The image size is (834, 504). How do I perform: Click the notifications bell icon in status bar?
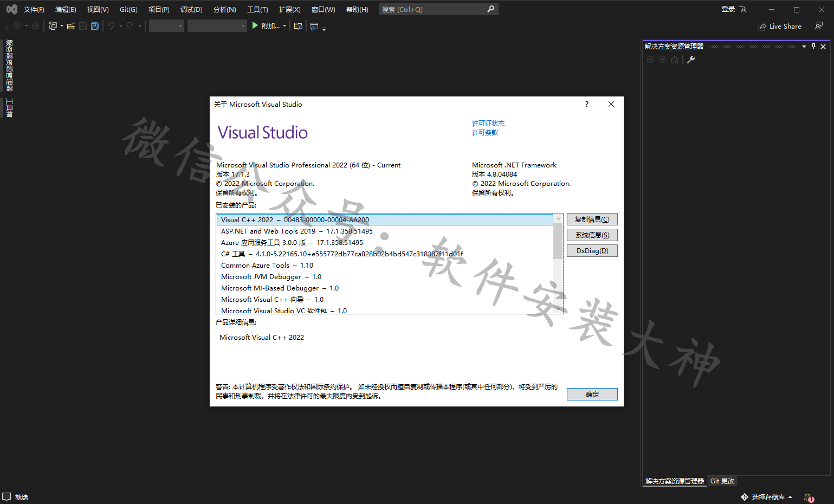(x=809, y=497)
